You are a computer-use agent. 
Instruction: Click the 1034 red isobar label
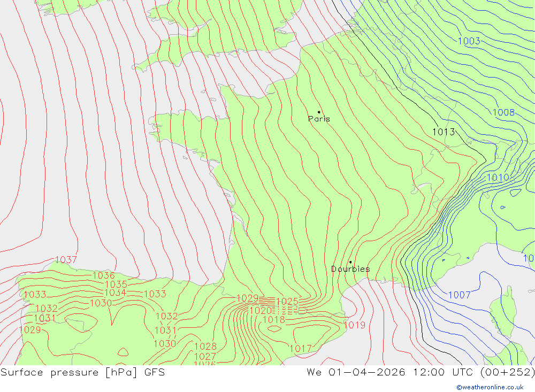pos(115,293)
